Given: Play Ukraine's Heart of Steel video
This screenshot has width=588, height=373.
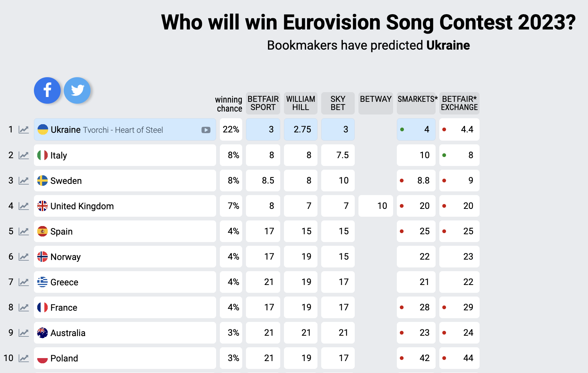Looking at the screenshot, I should click(206, 130).
